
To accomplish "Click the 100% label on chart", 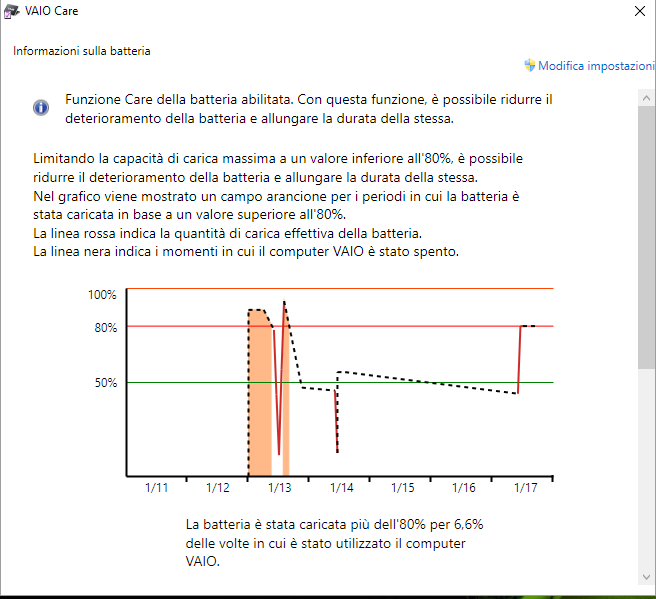I will [x=103, y=295].
